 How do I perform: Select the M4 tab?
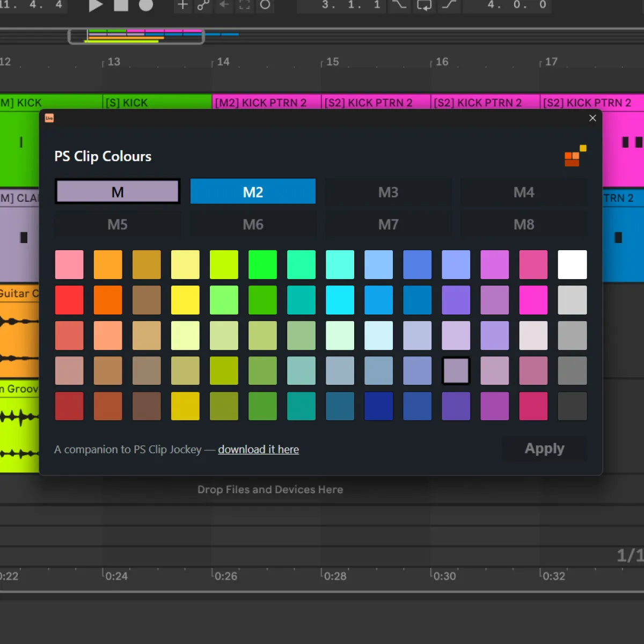coord(524,192)
